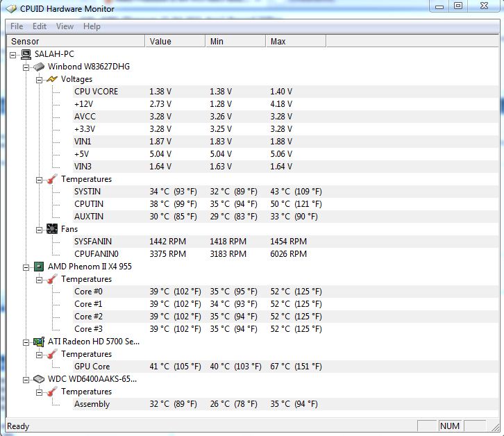
Task: Collapse the WDC WD6400AAKS node
Action: pyautogui.click(x=26, y=380)
